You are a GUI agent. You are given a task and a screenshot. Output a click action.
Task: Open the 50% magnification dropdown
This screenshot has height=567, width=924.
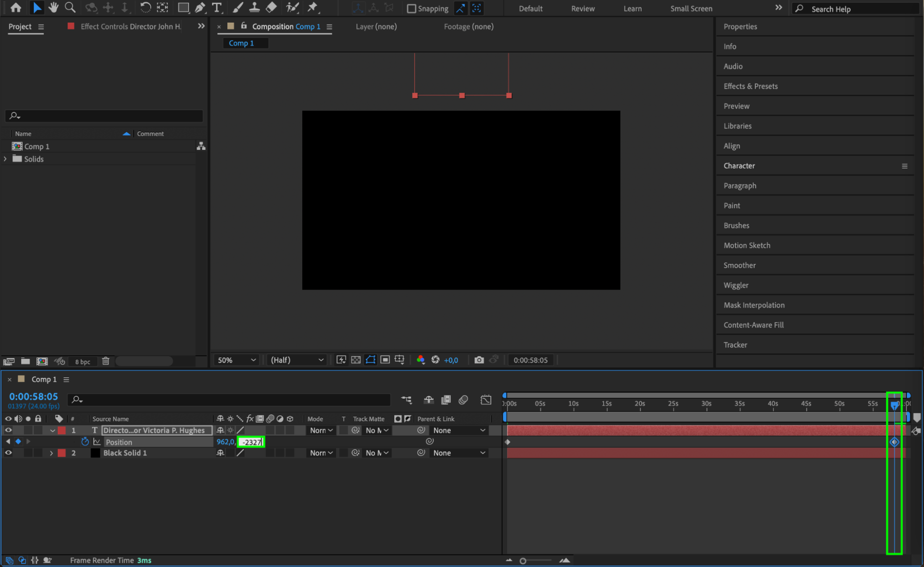[237, 360]
